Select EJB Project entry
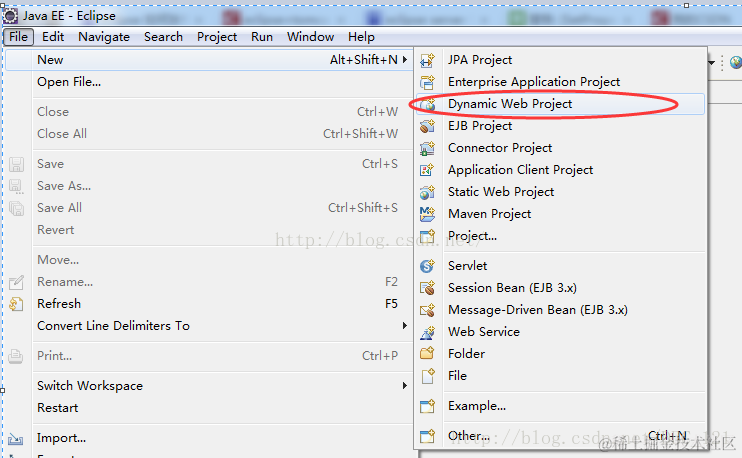The image size is (742, 458). 560,126
